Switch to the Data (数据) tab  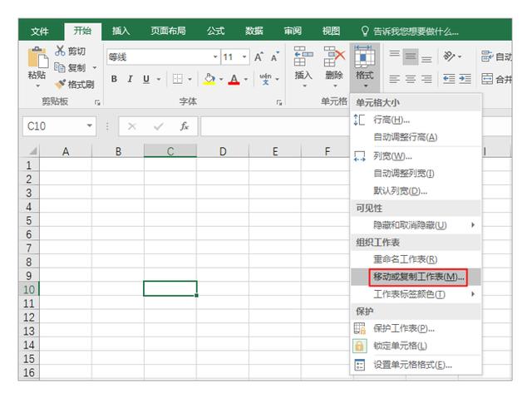pyautogui.click(x=254, y=31)
